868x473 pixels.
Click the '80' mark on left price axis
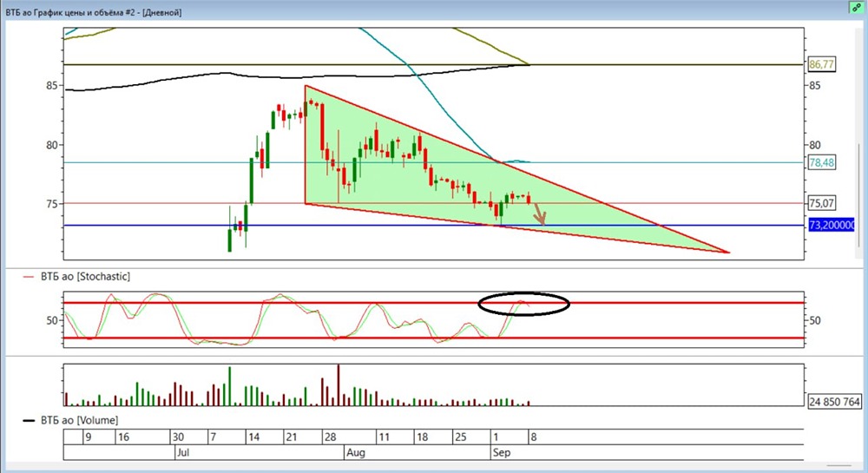pyautogui.click(x=52, y=145)
